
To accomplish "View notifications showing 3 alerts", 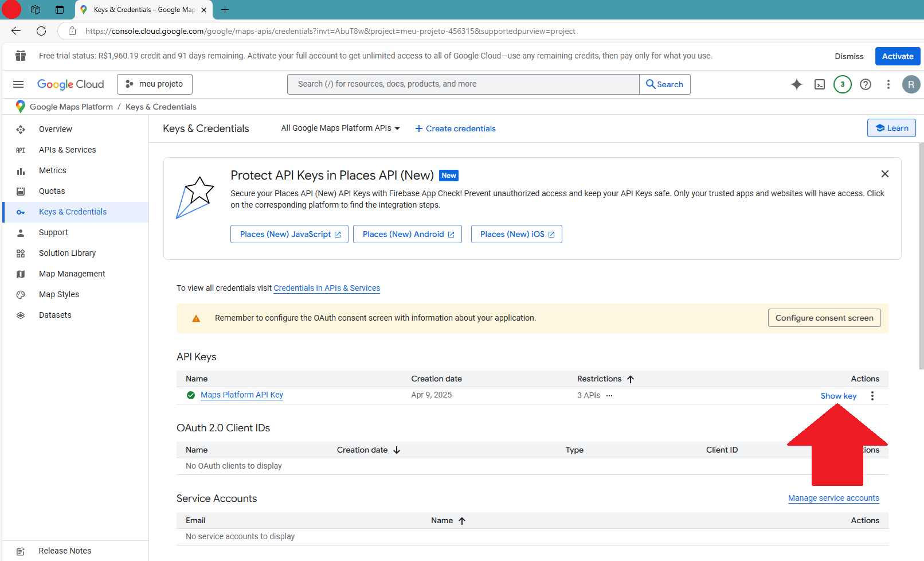I will pos(843,84).
